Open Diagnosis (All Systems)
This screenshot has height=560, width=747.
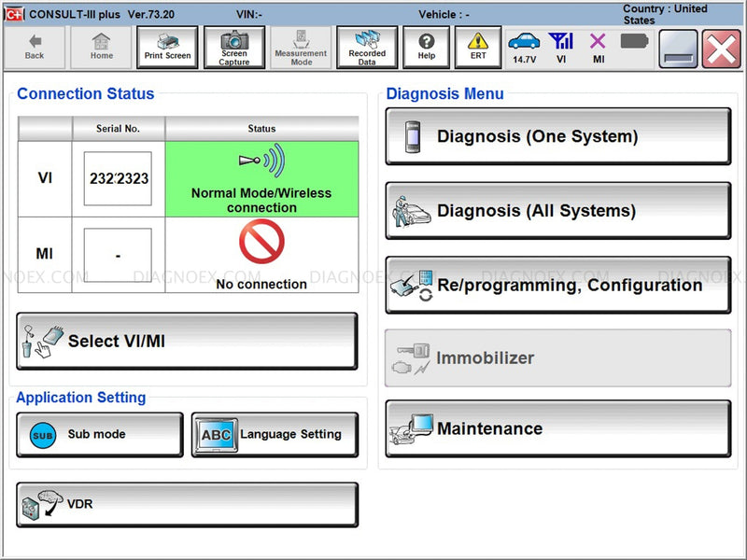click(x=557, y=209)
